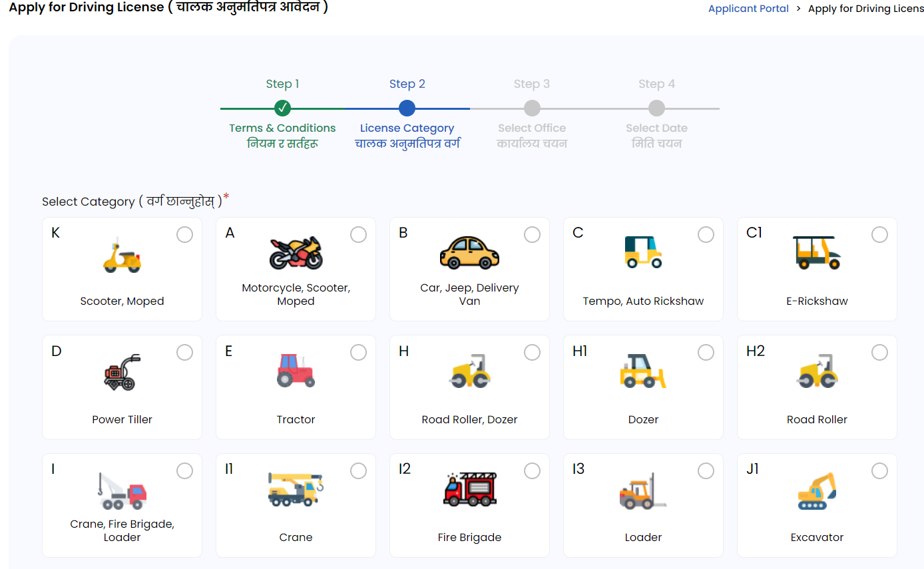924x569 pixels.
Task: Click the power tiller icon in category D
Action: (120, 373)
